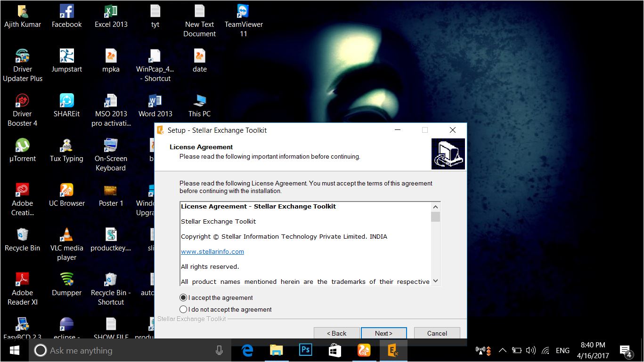
Task: Open File Explorer from the taskbar
Action: tap(277, 350)
